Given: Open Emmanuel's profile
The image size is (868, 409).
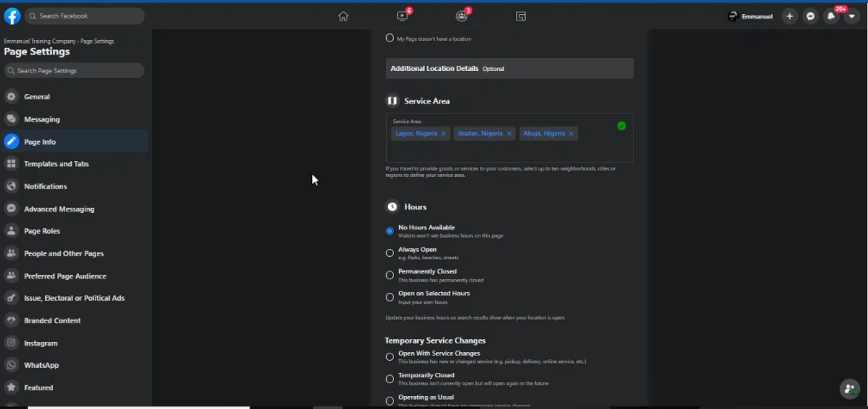Looking at the screenshot, I should coord(750,16).
